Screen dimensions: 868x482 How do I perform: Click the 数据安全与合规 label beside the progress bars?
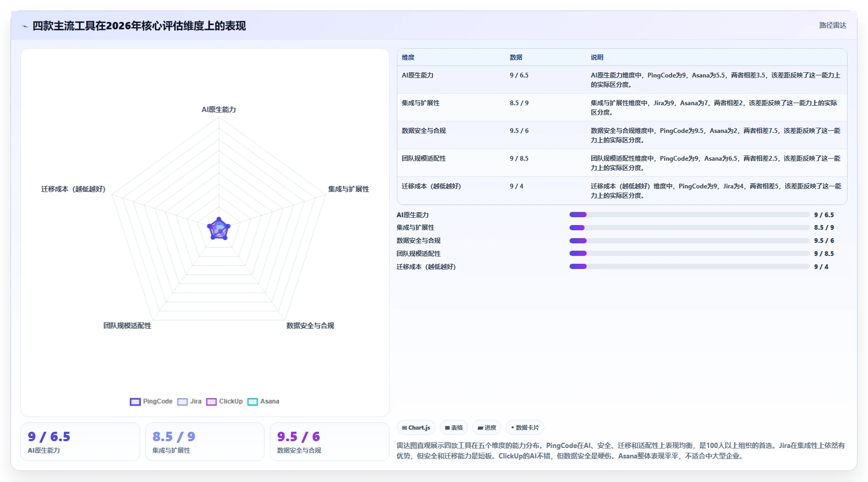(x=418, y=241)
